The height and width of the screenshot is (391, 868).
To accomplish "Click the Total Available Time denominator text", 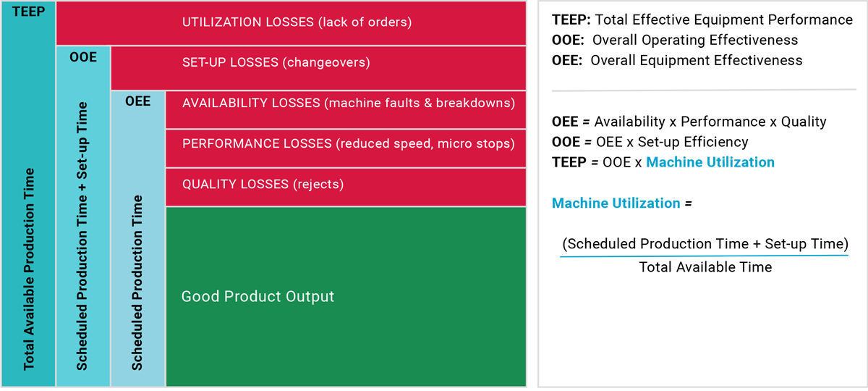I will click(705, 267).
